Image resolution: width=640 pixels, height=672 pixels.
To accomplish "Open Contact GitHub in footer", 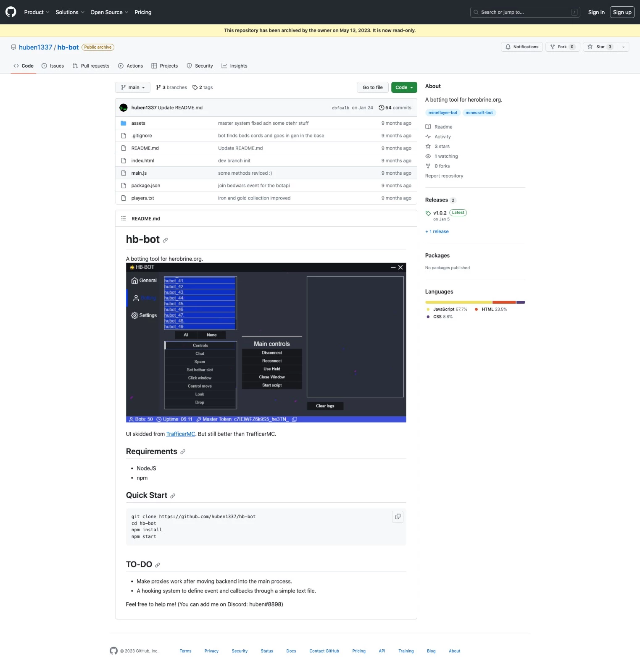I will (324, 651).
